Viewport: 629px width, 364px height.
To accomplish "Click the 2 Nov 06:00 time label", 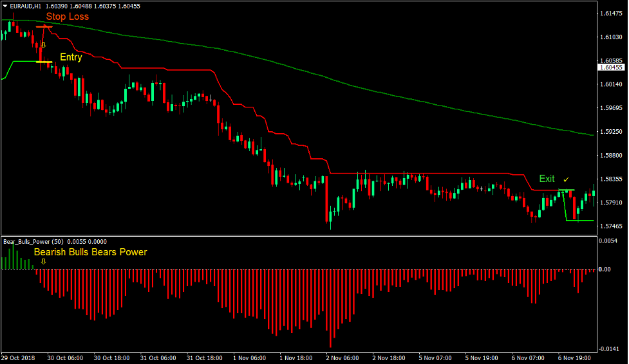I will tap(342, 358).
